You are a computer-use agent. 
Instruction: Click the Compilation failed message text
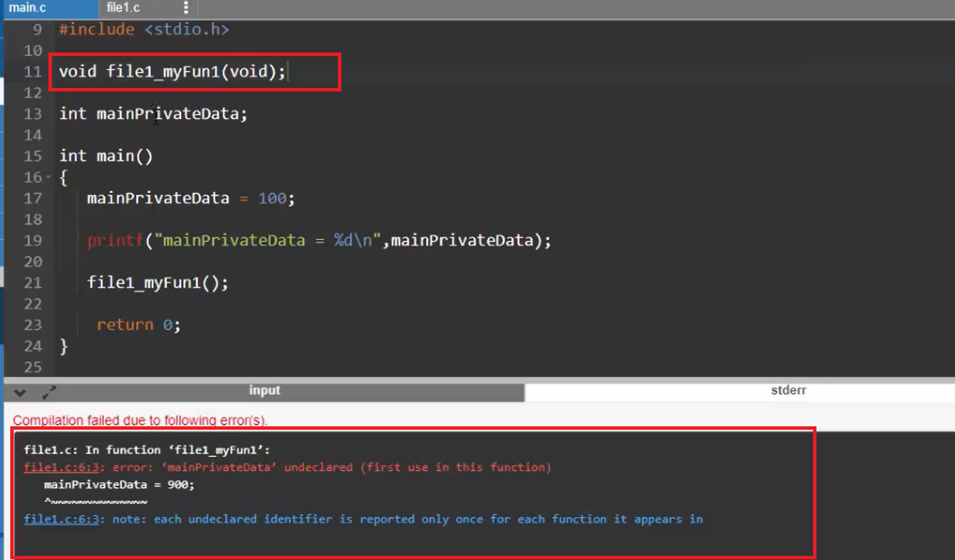point(140,420)
